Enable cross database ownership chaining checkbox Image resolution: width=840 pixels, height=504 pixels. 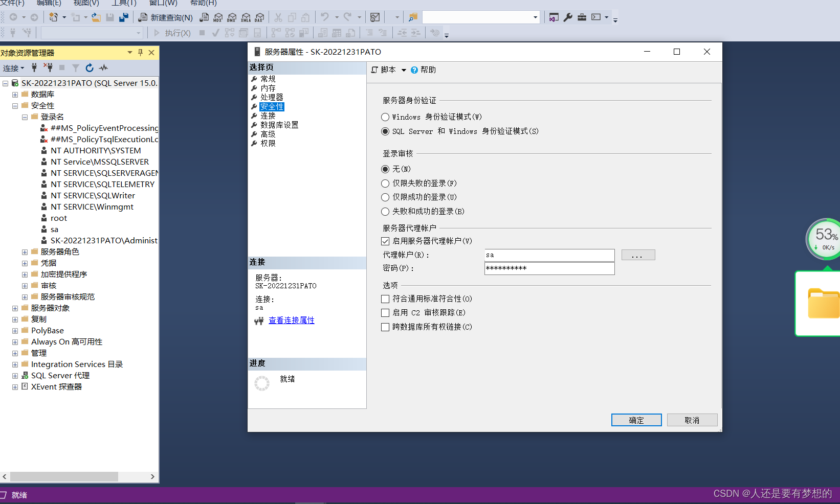coord(385,327)
